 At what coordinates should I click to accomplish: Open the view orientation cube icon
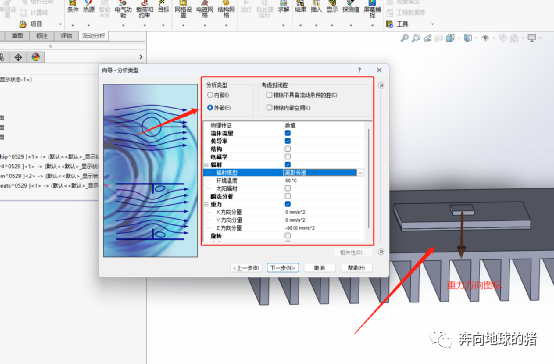tap(450, 38)
